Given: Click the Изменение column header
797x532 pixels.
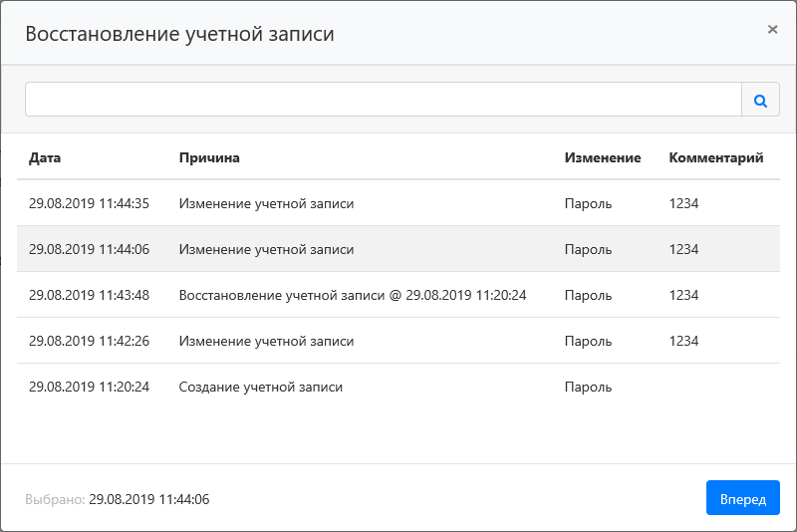Looking at the screenshot, I should click(602, 157).
